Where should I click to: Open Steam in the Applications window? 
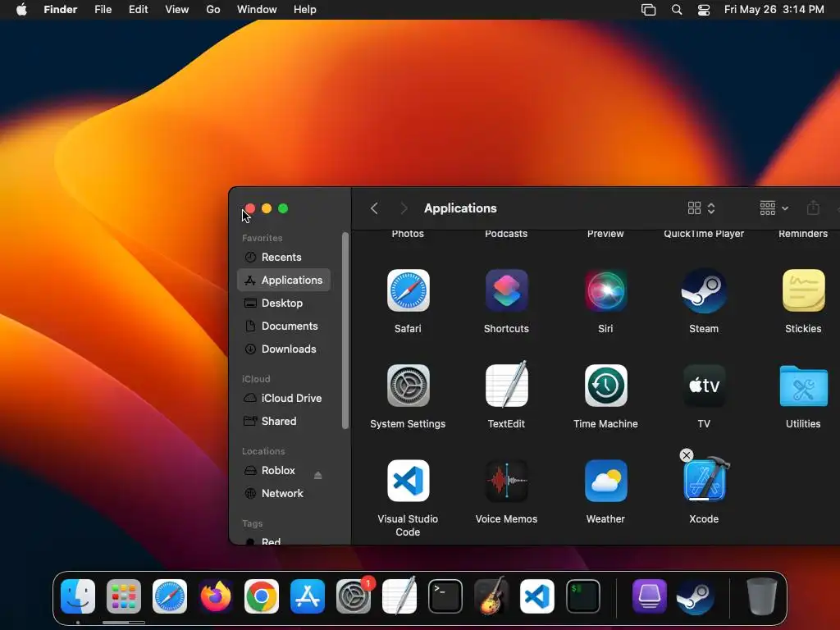(x=703, y=290)
